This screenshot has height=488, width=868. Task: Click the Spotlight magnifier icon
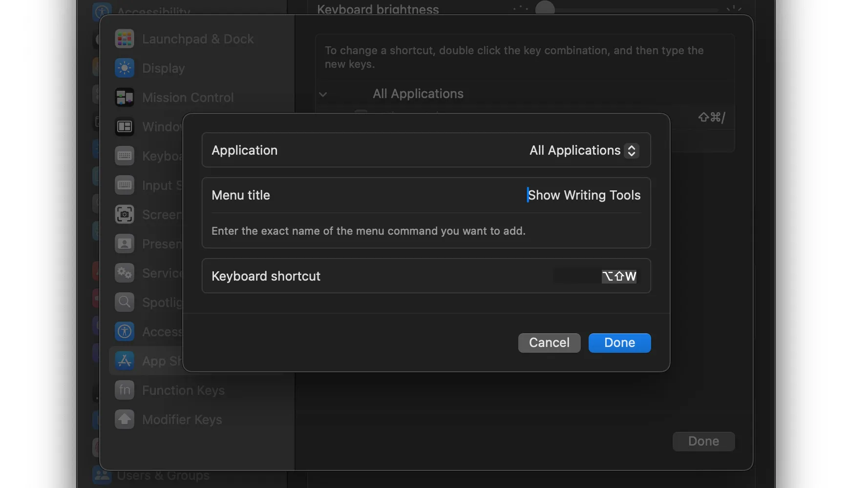click(125, 303)
